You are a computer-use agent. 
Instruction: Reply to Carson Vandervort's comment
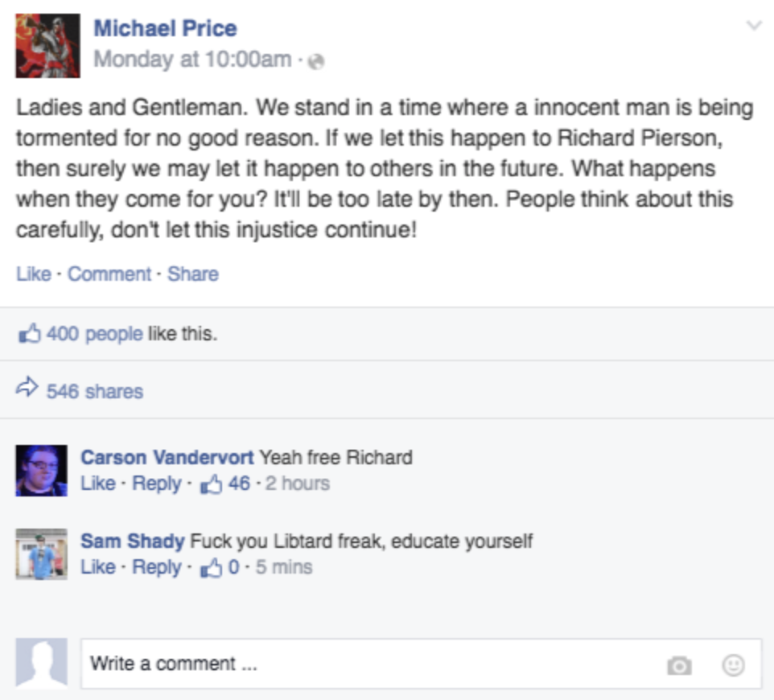point(156,484)
